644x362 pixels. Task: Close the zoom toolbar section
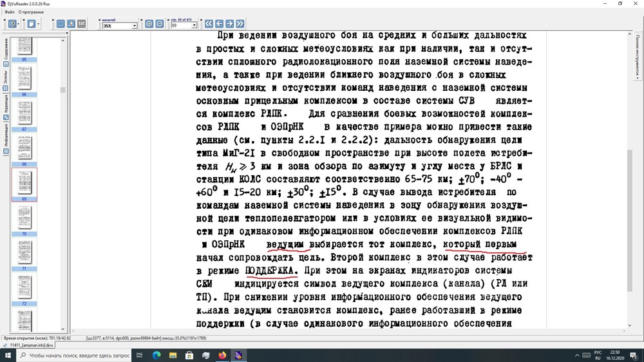[99, 20]
